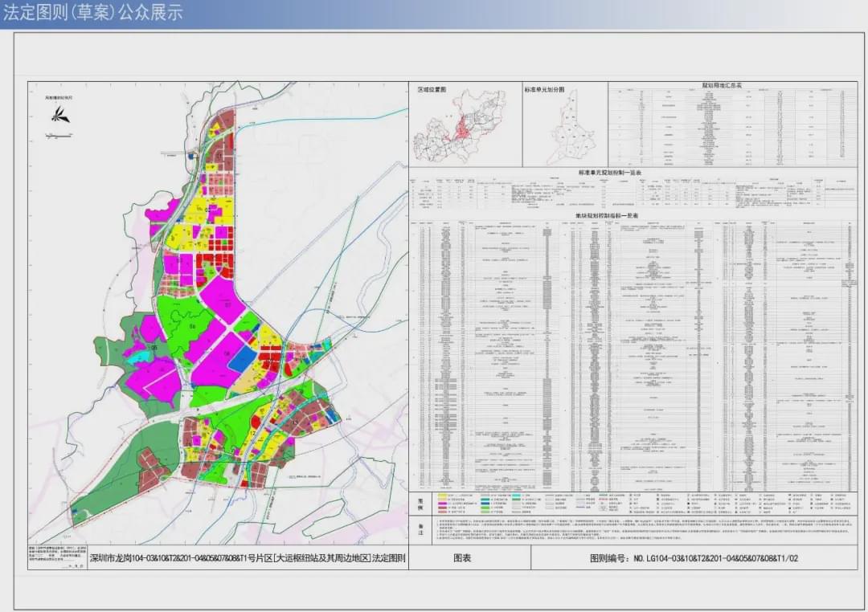
Task: Click the unit label 05 on the map
Action: click(x=154, y=347)
